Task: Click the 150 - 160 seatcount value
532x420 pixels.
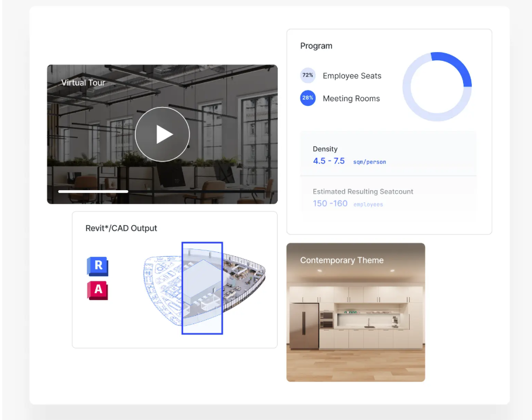Action: point(331,204)
